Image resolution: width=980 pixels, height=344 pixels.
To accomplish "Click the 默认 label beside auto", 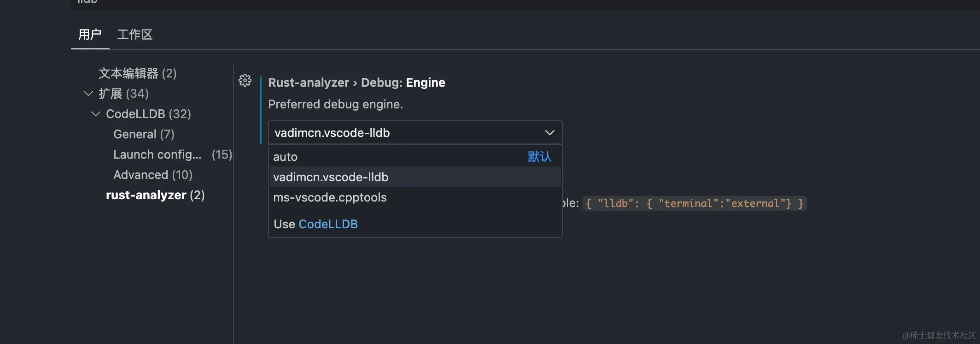I will [539, 157].
